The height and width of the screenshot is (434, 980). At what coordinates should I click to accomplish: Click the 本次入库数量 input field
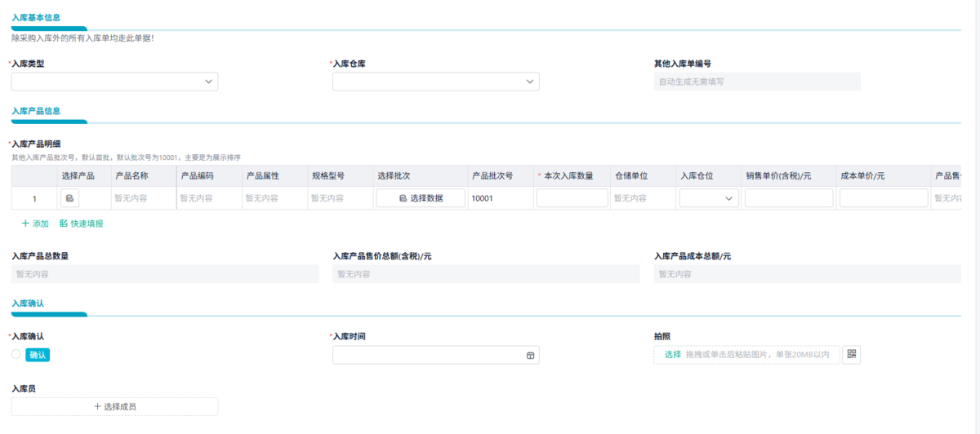[572, 198]
